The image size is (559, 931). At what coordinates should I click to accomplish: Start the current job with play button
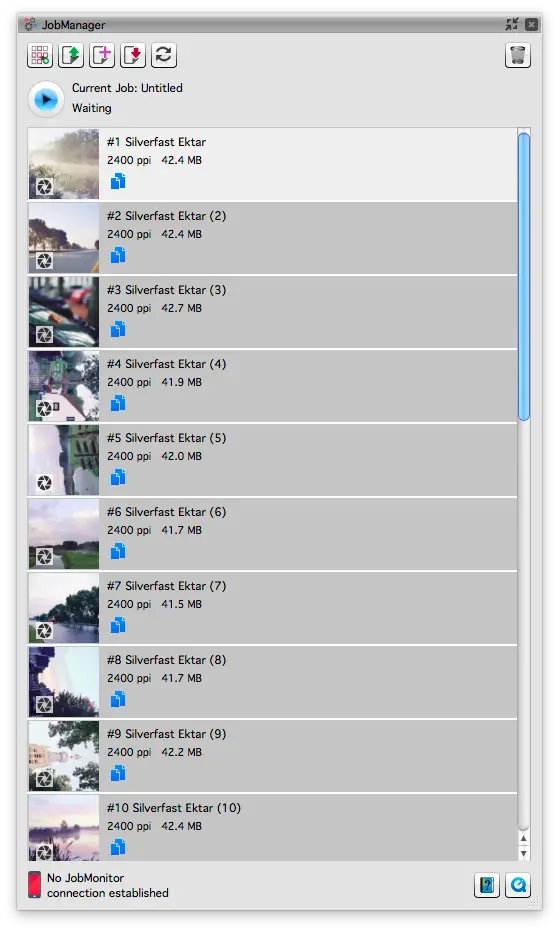[x=46, y=99]
